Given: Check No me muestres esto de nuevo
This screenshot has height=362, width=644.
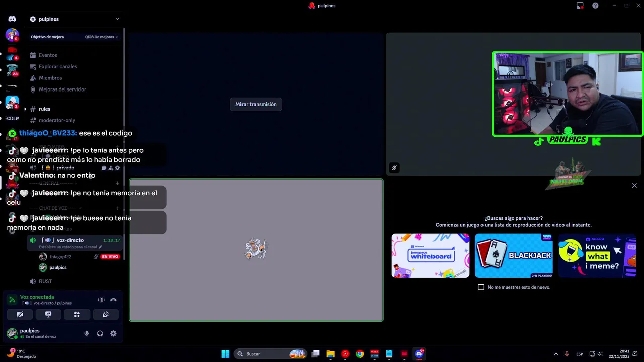Looking at the screenshot, I should click(481, 287).
